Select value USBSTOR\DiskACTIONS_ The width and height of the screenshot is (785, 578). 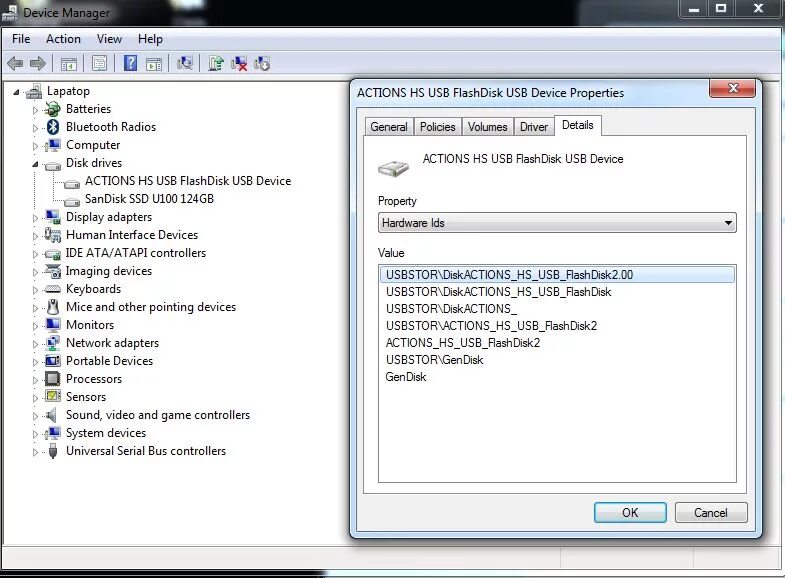[x=452, y=309]
